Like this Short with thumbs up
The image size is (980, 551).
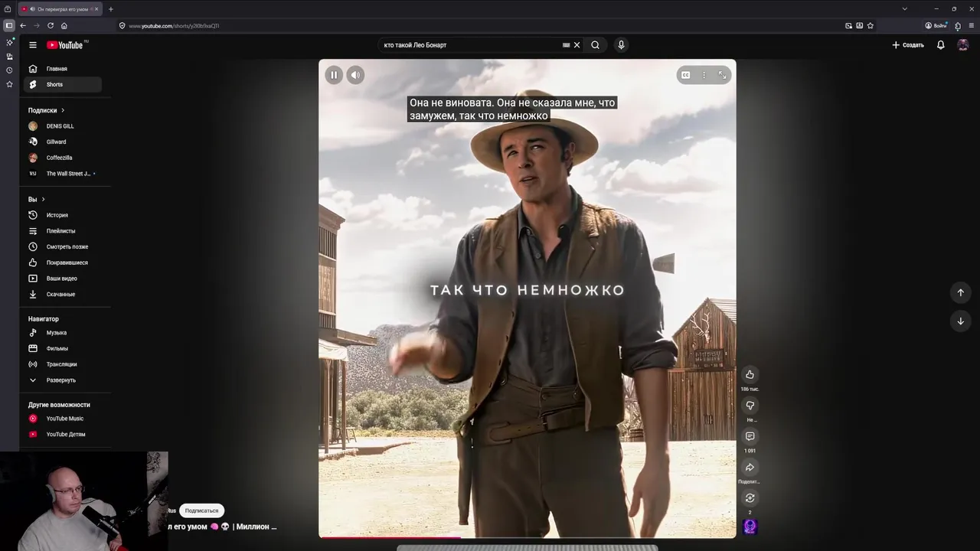(x=750, y=374)
